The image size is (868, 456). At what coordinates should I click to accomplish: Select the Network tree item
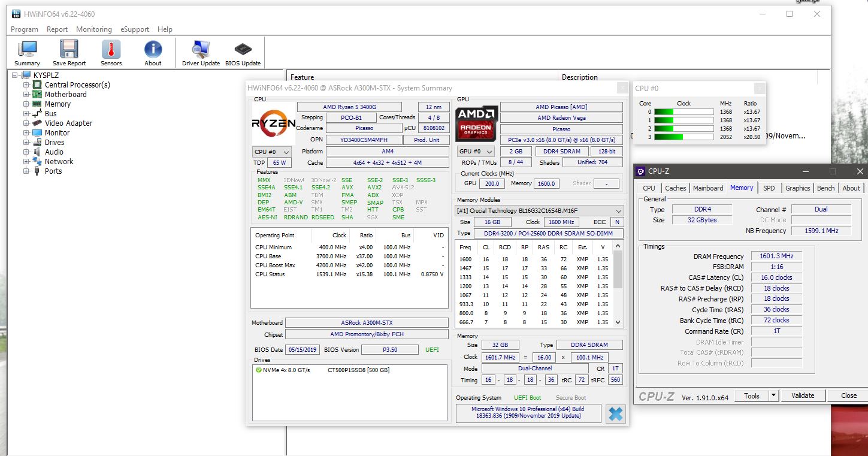[59, 162]
